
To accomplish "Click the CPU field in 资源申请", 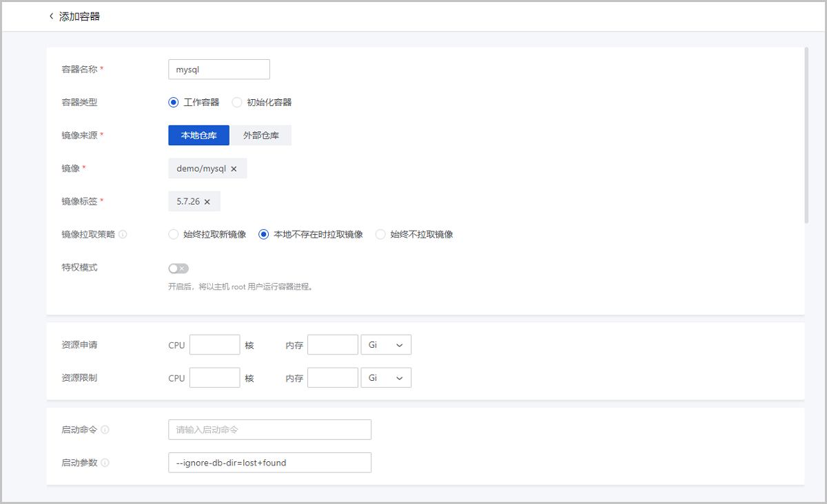I will tap(214, 345).
